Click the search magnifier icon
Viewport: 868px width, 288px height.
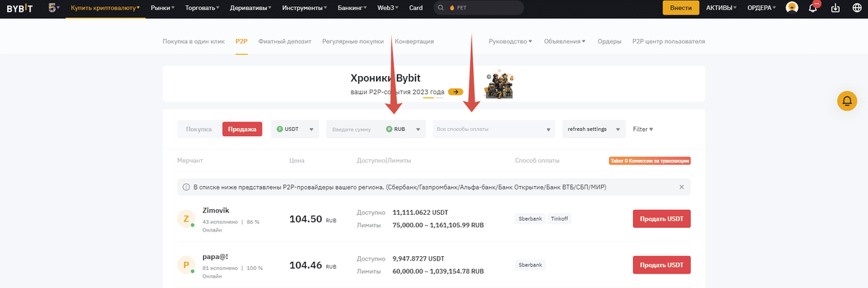tap(441, 8)
